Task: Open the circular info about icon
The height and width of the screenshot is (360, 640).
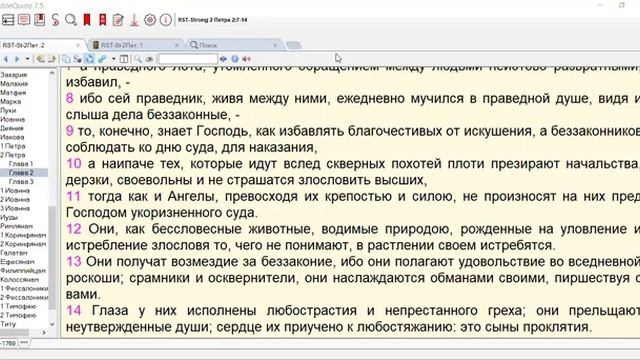Action: [x=165, y=20]
